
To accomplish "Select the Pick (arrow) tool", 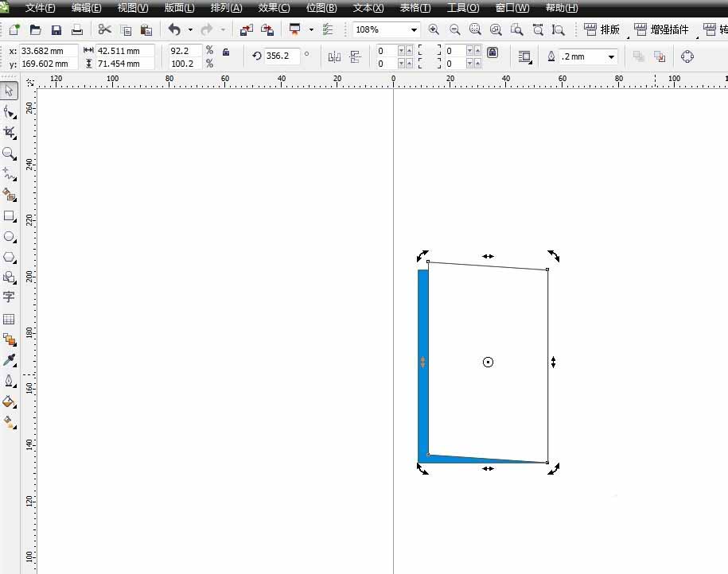I will pos(9,91).
